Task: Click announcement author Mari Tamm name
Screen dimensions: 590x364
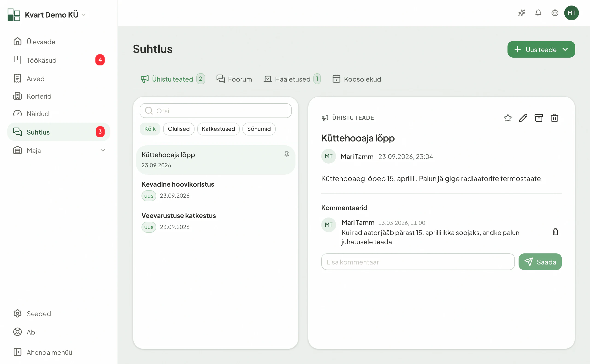Action: point(357,157)
